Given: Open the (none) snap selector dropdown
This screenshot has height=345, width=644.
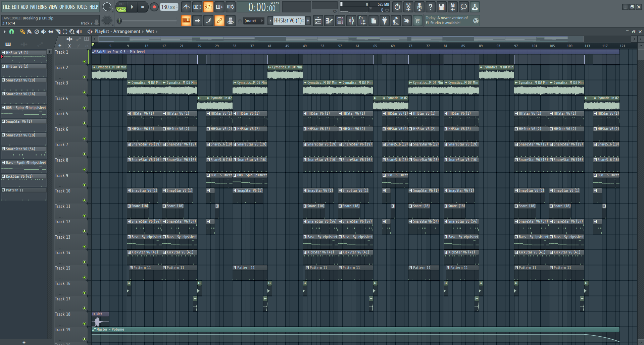Looking at the screenshot, I should [254, 21].
